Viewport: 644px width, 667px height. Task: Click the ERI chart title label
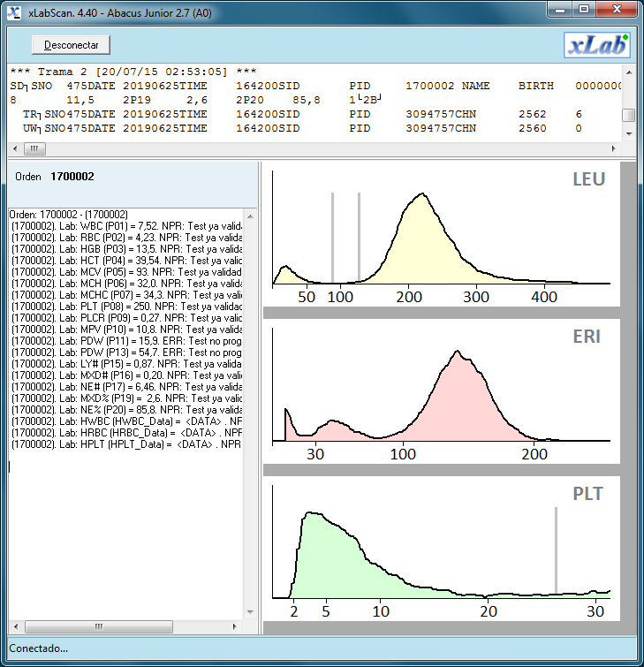587,337
